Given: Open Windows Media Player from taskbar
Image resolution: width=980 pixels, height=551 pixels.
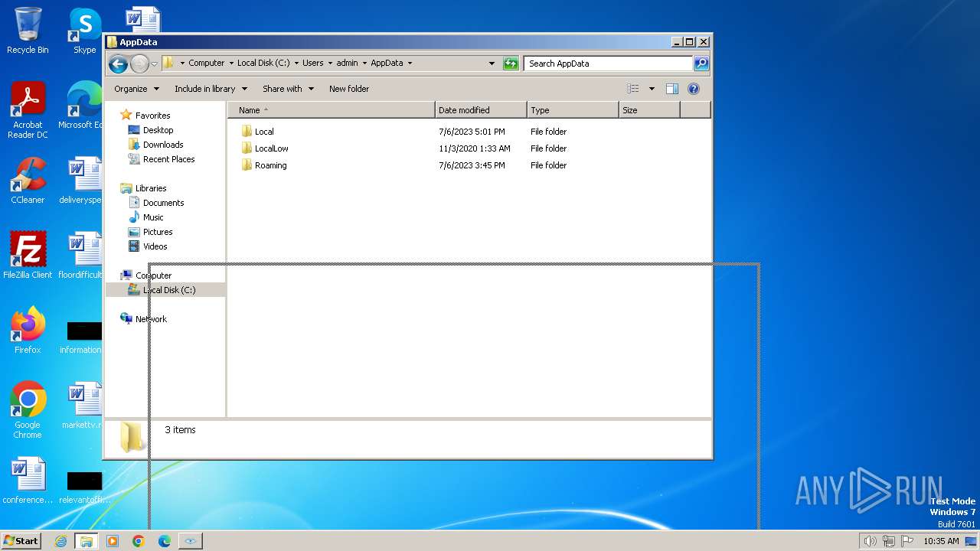Looking at the screenshot, I should pyautogui.click(x=113, y=541).
